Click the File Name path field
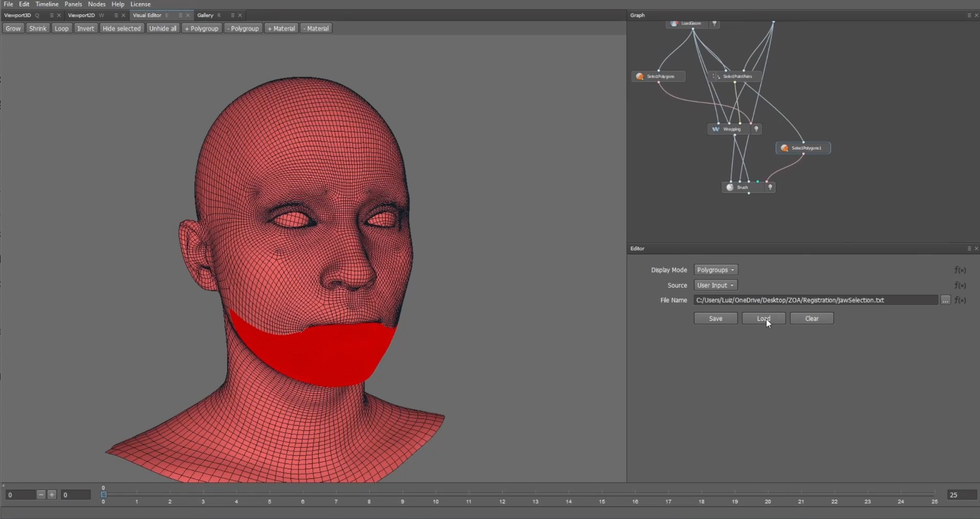This screenshot has width=980, height=519. pyautogui.click(x=815, y=300)
